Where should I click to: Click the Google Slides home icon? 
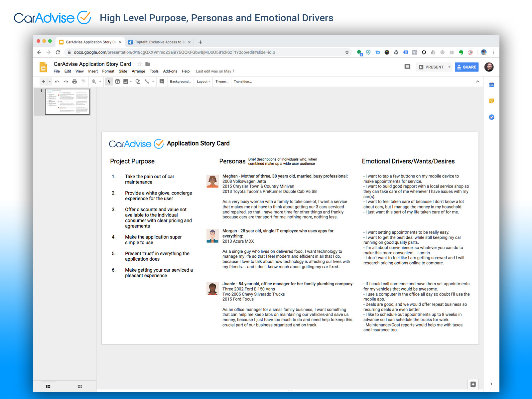pyautogui.click(x=43, y=67)
